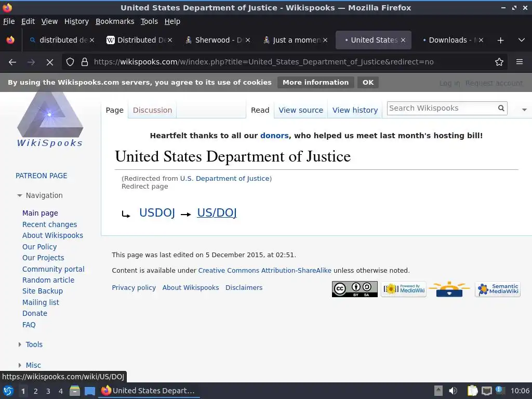Follow the USDOJ redirect link
The width and height of the screenshot is (532, 399).
click(157, 212)
